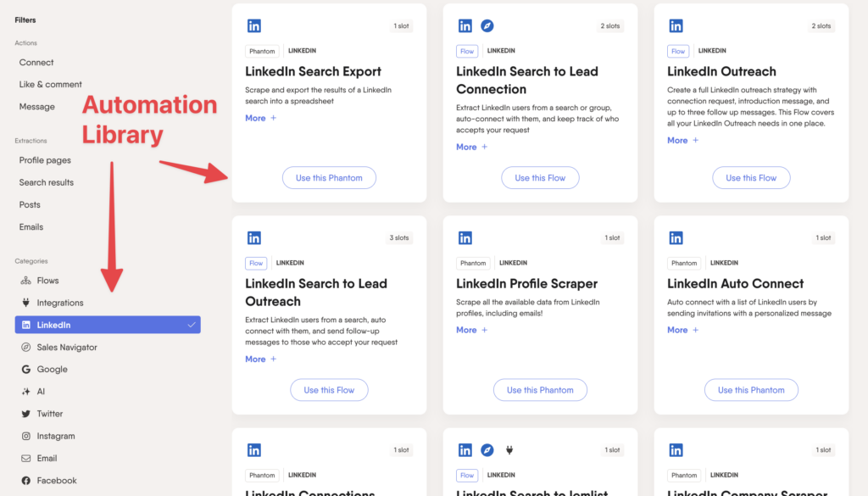The height and width of the screenshot is (496, 868).
Task: Expand More on LinkedIn Search Export card
Action: 261,118
